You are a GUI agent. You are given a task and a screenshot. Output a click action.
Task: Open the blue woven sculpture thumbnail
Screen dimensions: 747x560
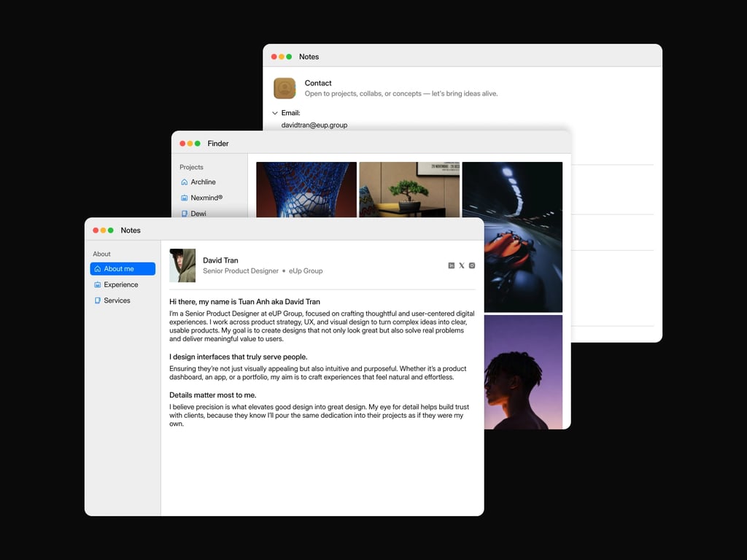tap(306, 190)
